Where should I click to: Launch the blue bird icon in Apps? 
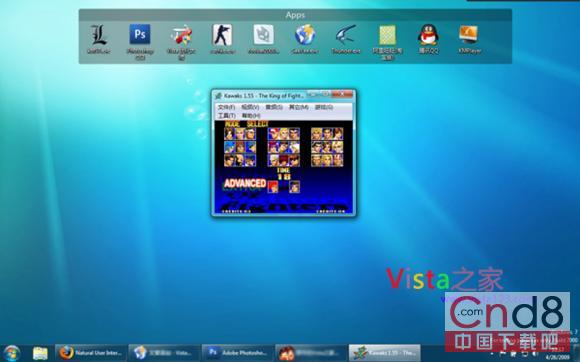(346, 35)
